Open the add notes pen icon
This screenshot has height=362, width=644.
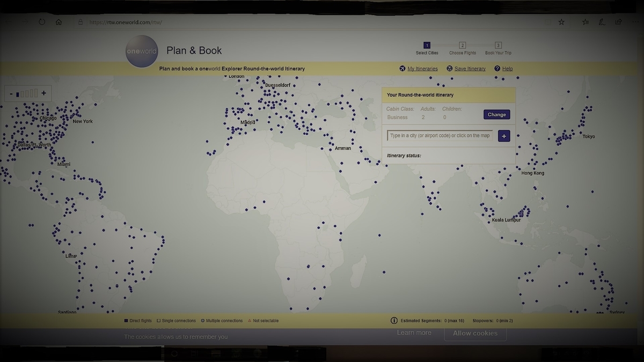click(602, 22)
